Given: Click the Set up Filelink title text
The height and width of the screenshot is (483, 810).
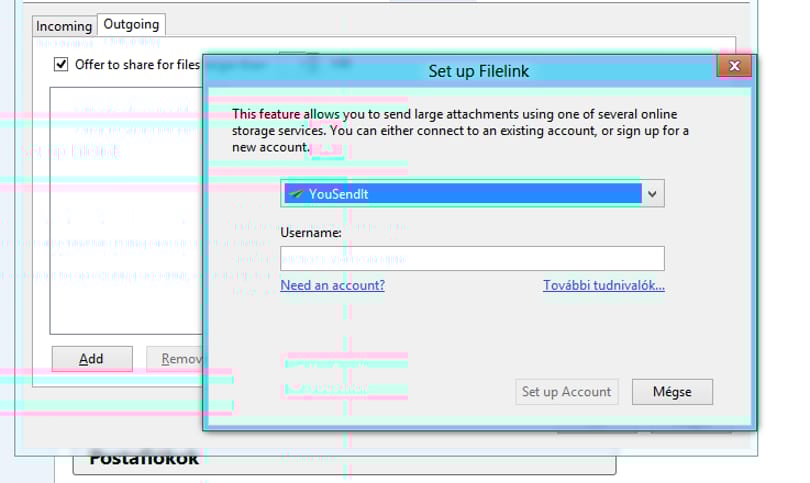Looking at the screenshot, I should (478, 71).
